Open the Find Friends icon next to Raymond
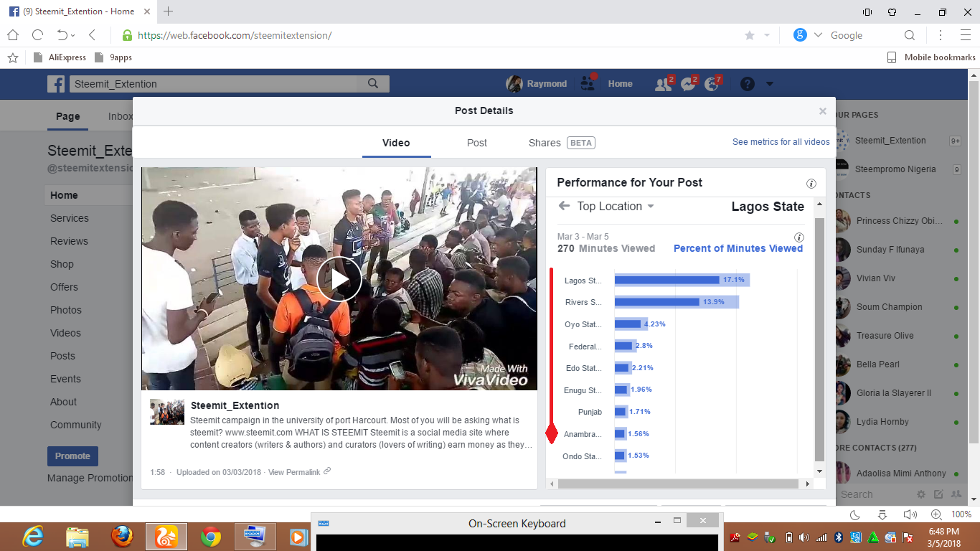The image size is (980, 551). (x=588, y=84)
